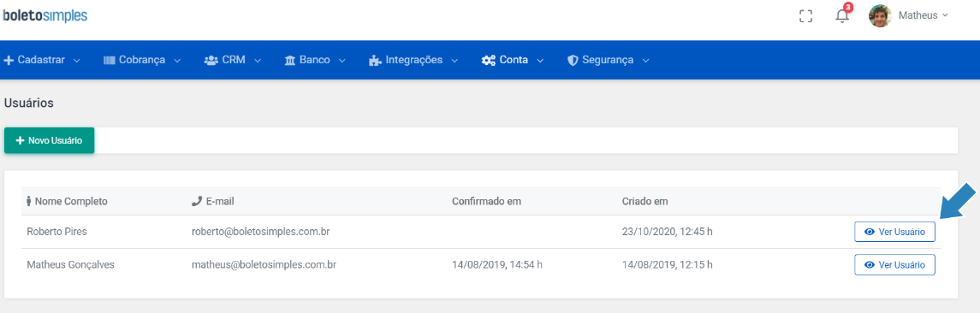Click the plus icon beside Cadastrar

(x=9, y=61)
